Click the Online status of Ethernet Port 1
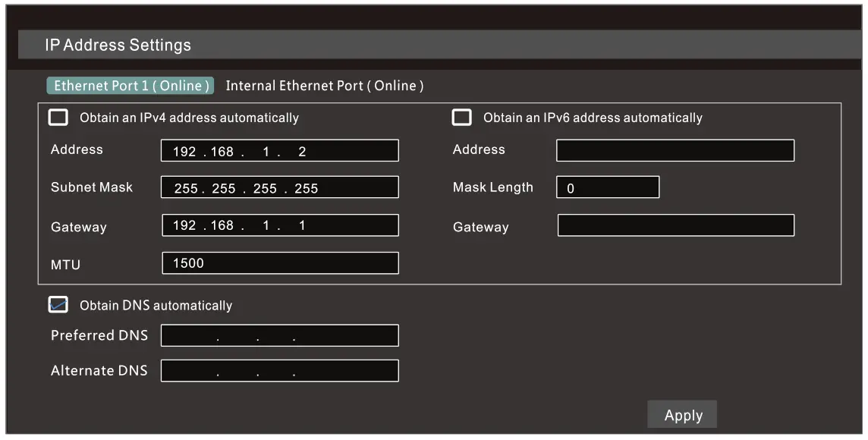868x440 pixels. tap(184, 86)
